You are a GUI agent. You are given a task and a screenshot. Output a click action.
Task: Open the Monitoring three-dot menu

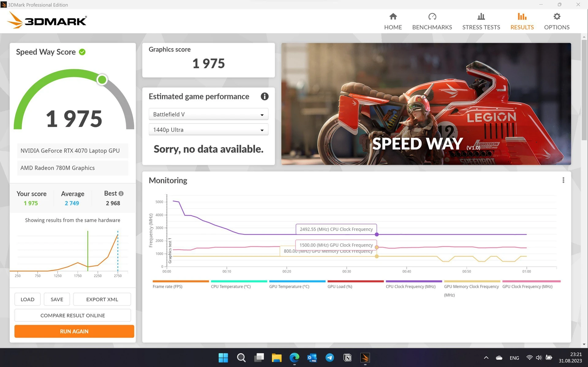click(x=563, y=180)
